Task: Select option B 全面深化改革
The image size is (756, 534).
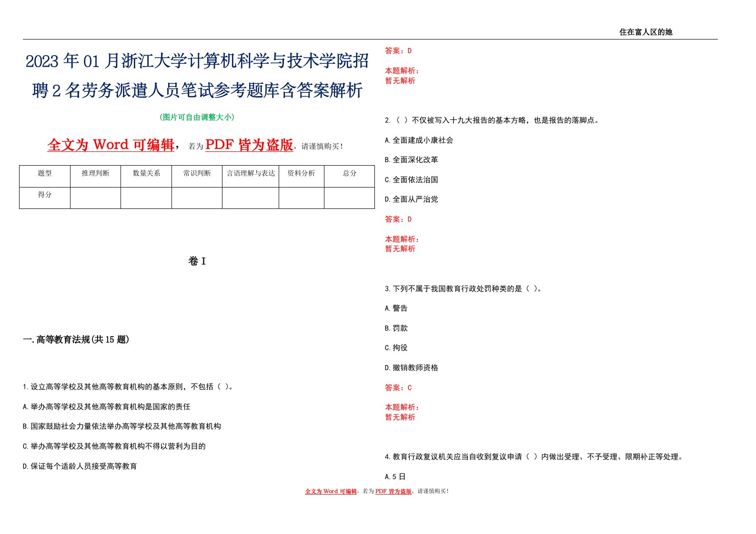Action: click(x=412, y=160)
